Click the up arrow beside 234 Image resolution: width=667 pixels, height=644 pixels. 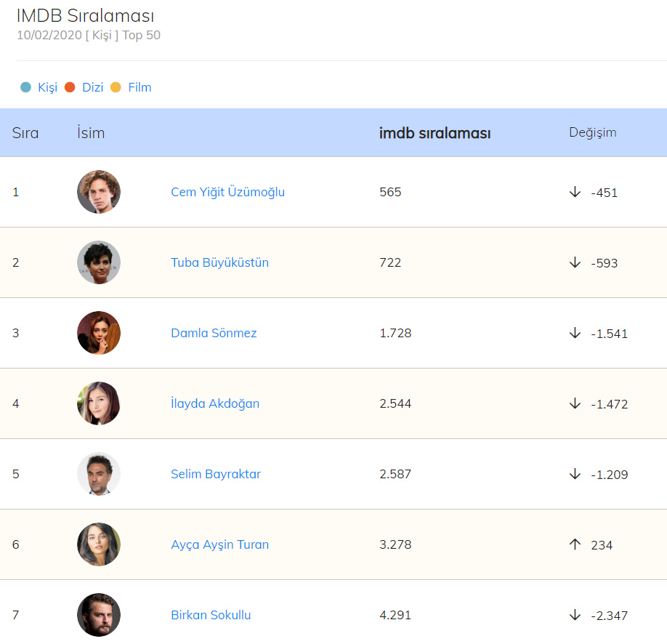coord(575,544)
